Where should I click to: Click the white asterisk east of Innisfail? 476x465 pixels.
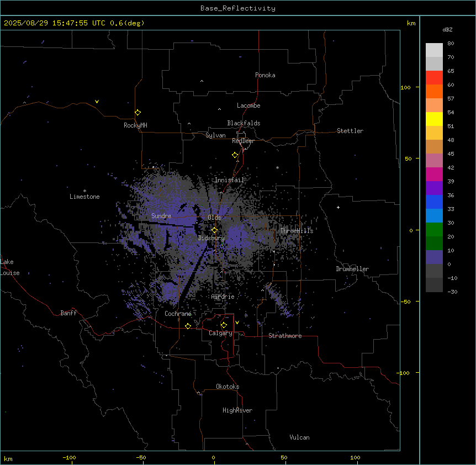pos(277,167)
